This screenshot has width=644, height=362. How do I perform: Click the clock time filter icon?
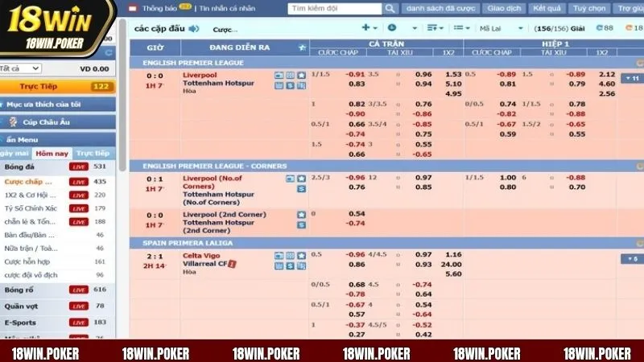[392, 27]
